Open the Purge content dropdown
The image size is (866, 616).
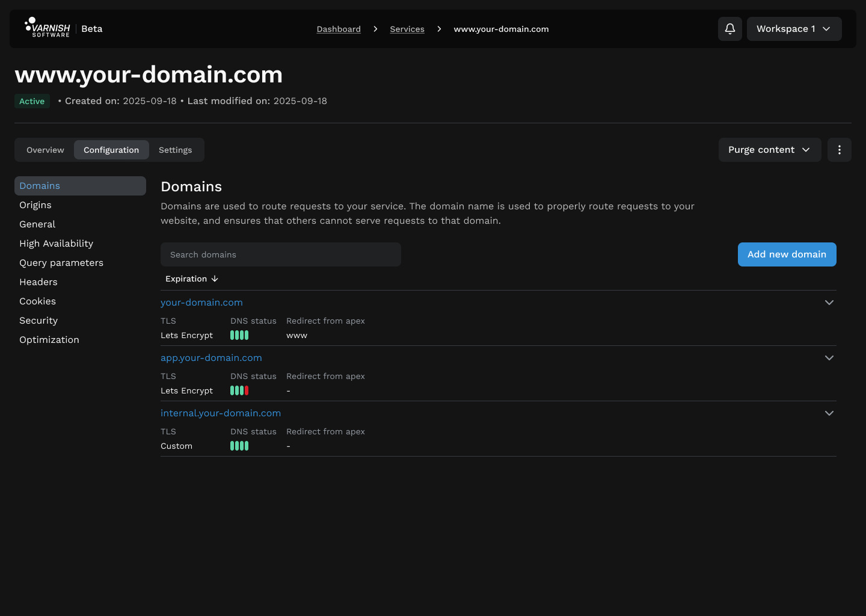tap(769, 150)
